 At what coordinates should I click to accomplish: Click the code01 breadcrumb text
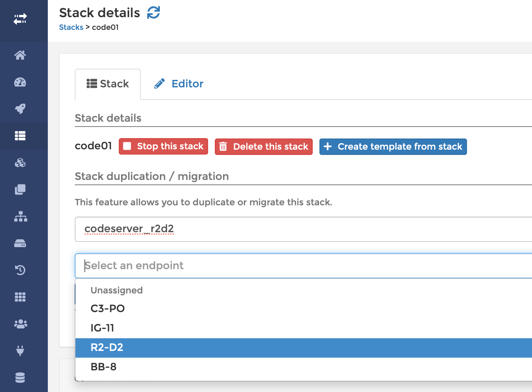pyautogui.click(x=105, y=27)
